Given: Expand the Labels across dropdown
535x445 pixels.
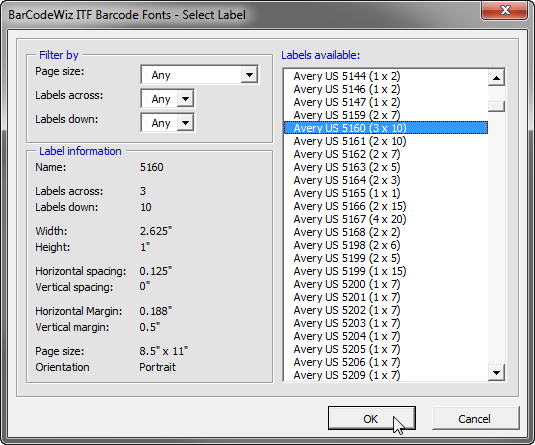Looking at the screenshot, I should 168,99.
